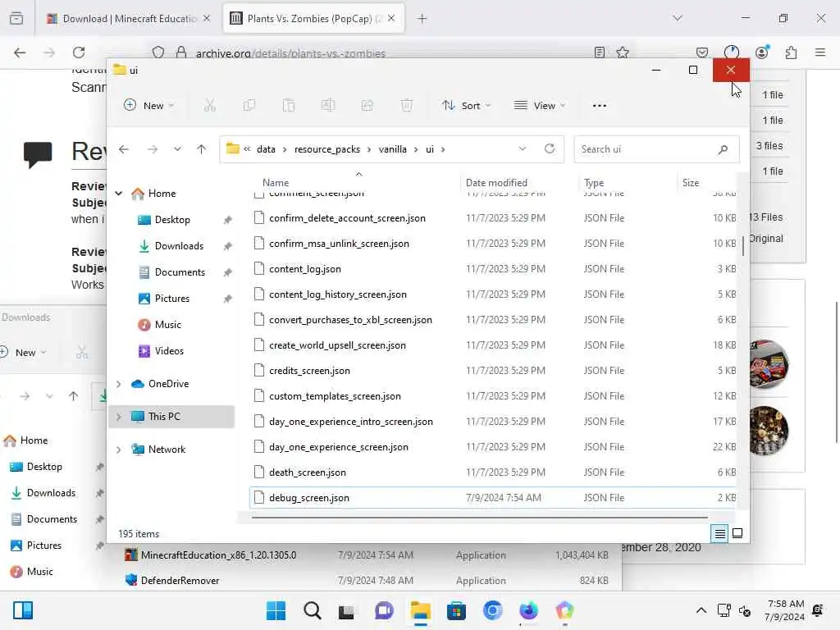Switch to Minecraft Education download tab
Image resolution: width=840 pixels, height=630 pixels.
click(128, 18)
